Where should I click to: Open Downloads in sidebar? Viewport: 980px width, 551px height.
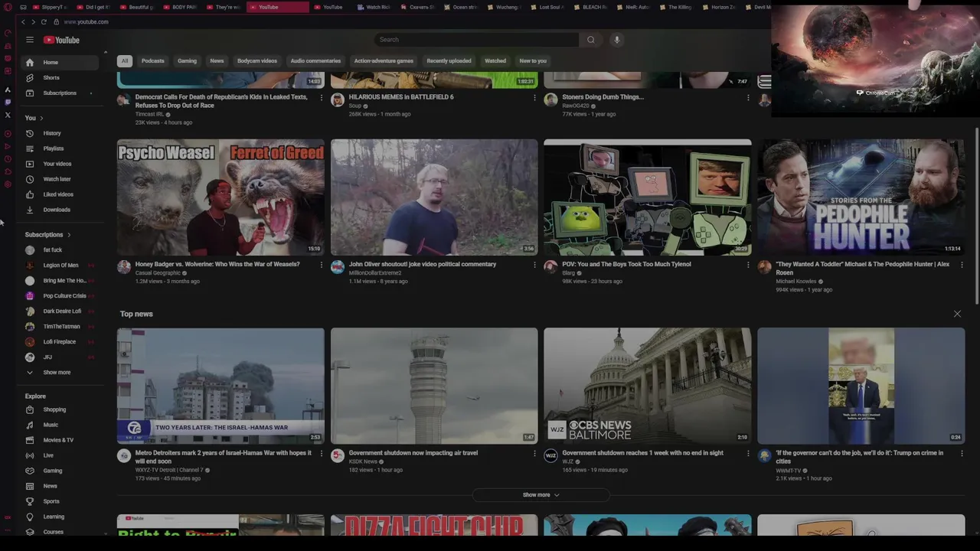coord(57,210)
